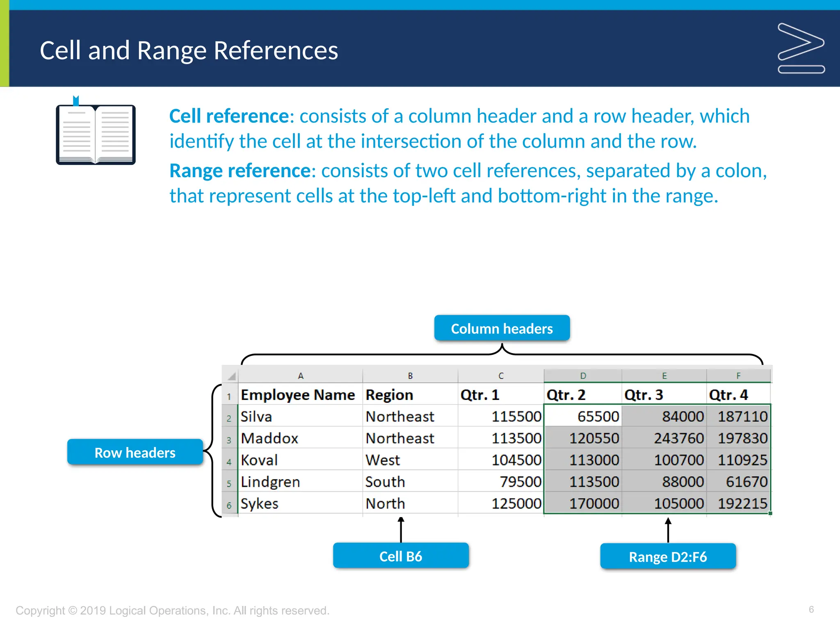Click the value 79500
Screen dimensions: 840x630
[501, 481]
